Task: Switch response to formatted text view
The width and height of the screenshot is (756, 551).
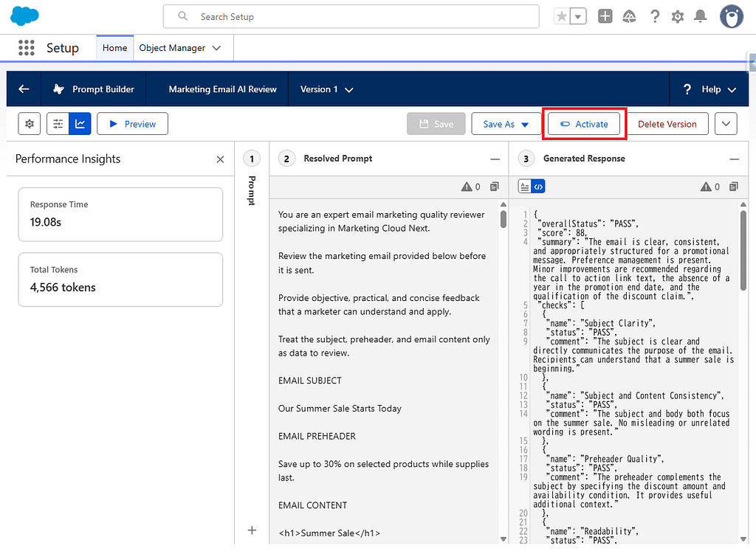Action: 525,187
